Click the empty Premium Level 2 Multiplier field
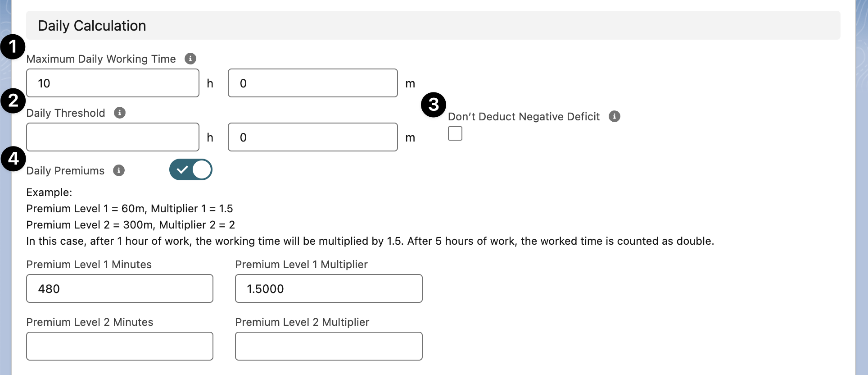 pos(328,346)
